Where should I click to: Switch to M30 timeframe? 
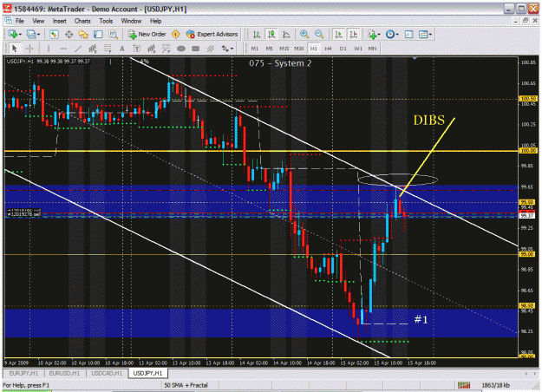click(x=299, y=49)
